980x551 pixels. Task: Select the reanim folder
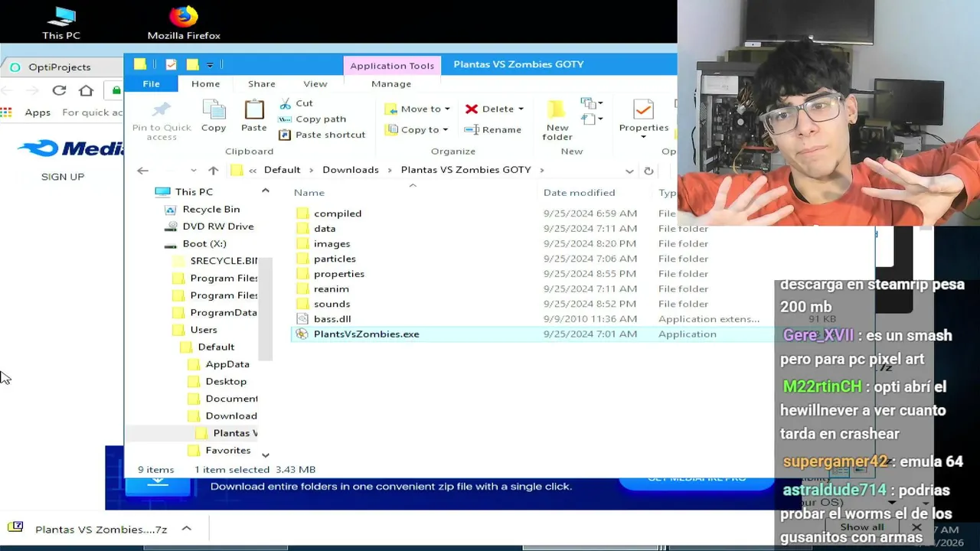point(323,289)
